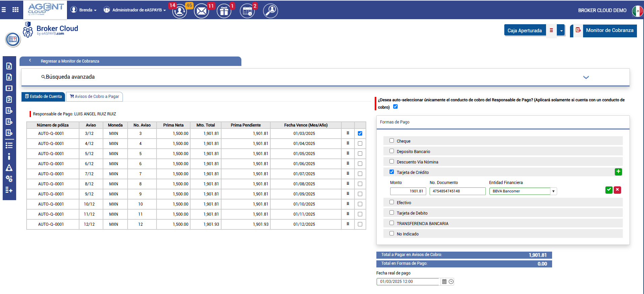Open the sidebar gears settings icon
Screen dimensions: 644x294
click(x=9, y=179)
